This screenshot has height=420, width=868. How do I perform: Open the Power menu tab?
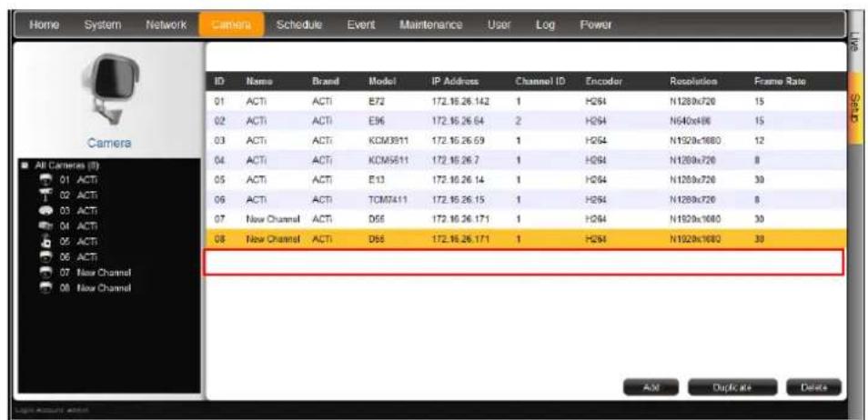[596, 25]
